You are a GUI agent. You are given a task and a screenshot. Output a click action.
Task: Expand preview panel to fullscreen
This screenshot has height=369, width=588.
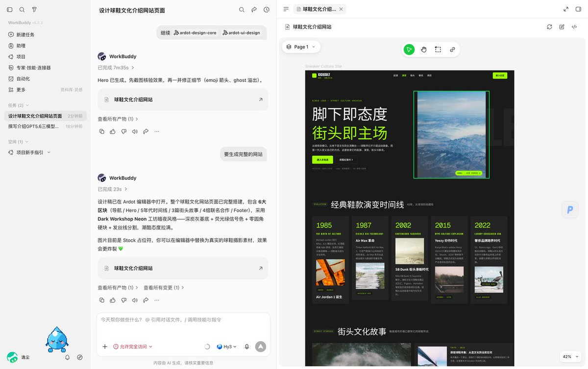click(x=566, y=9)
